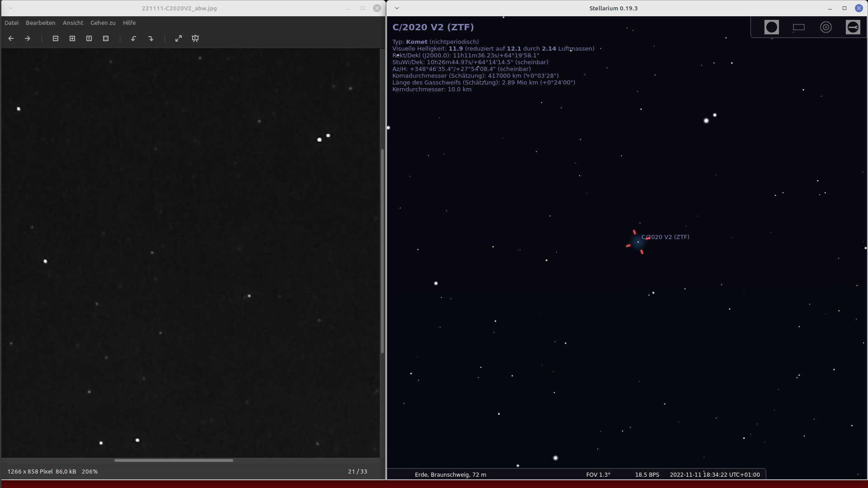Click the Komadurchmesser info line
The image size is (868, 488).
tap(476, 75)
